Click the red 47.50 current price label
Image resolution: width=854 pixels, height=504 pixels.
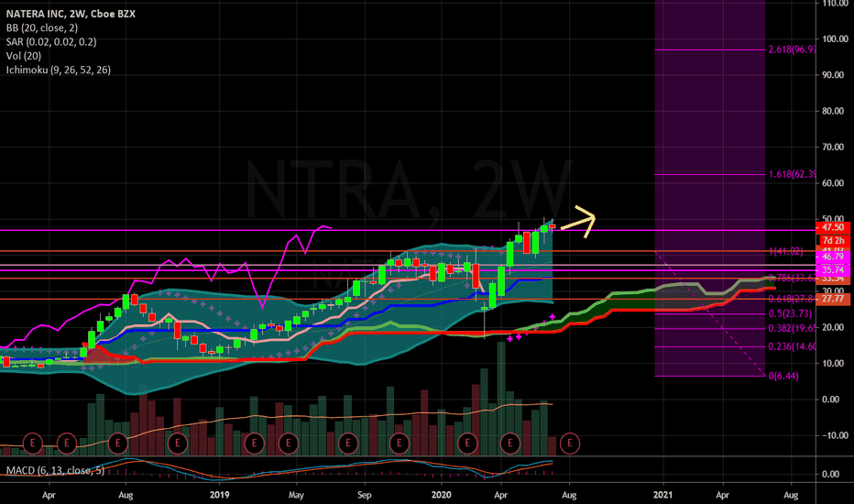pyautogui.click(x=833, y=227)
